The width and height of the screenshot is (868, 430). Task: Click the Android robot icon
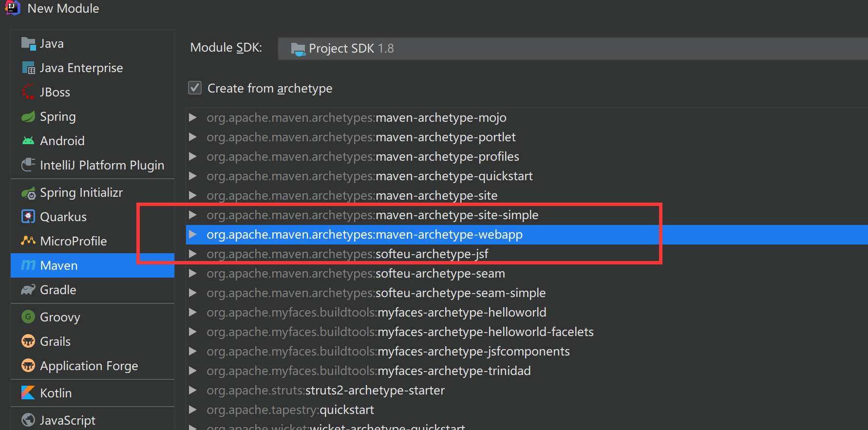pos(28,141)
